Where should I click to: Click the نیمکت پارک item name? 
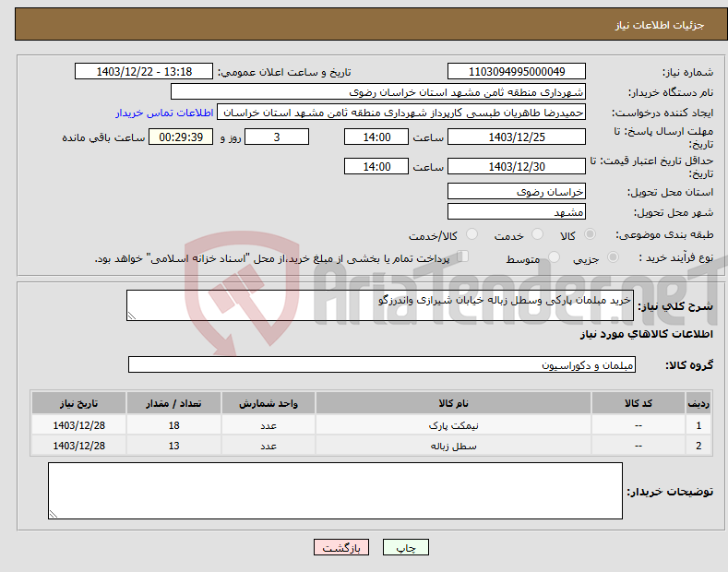click(453, 425)
